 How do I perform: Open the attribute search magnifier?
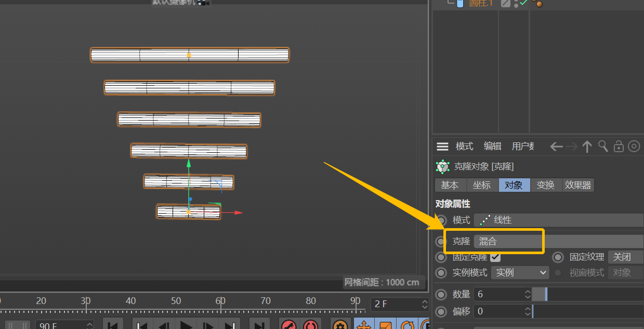[x=603, y=146]
